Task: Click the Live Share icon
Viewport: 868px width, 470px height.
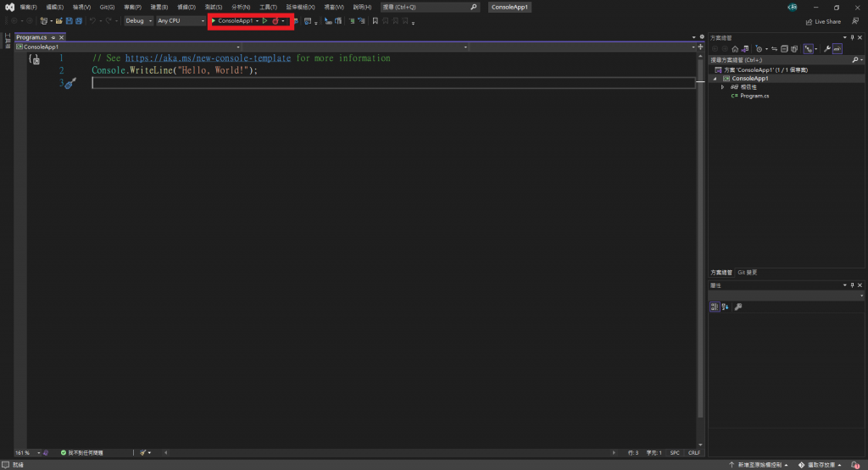Action: click(x=809, y=21)
